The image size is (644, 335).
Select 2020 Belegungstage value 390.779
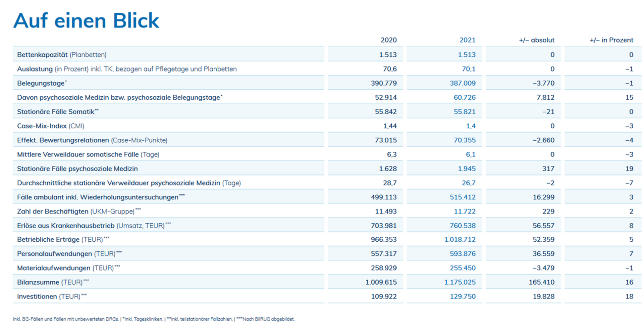click(384, 83)
